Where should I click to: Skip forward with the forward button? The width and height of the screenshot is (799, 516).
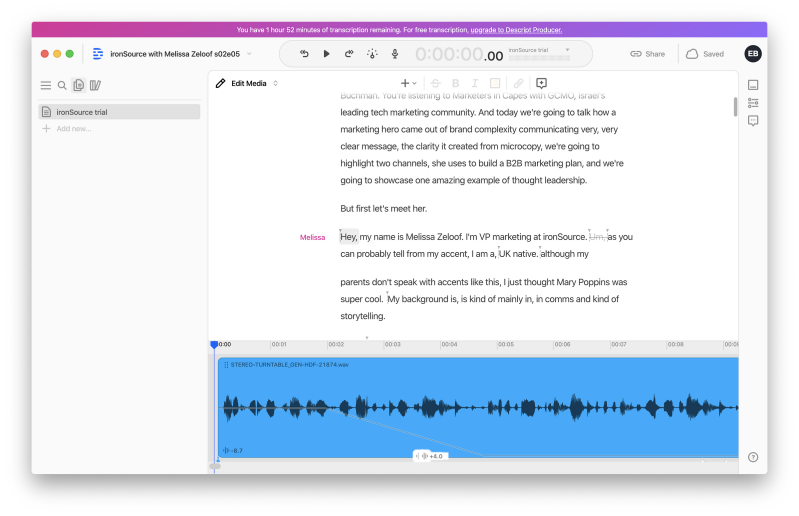(349, 53)
